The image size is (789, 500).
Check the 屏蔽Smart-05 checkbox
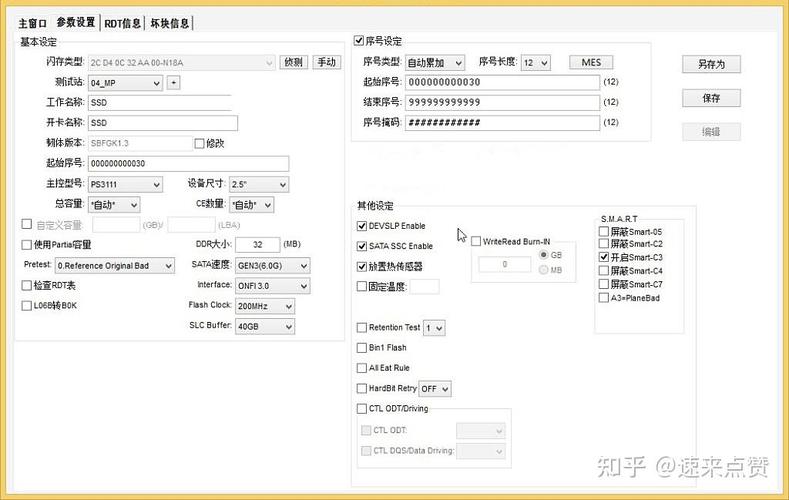tap(604, 232)
